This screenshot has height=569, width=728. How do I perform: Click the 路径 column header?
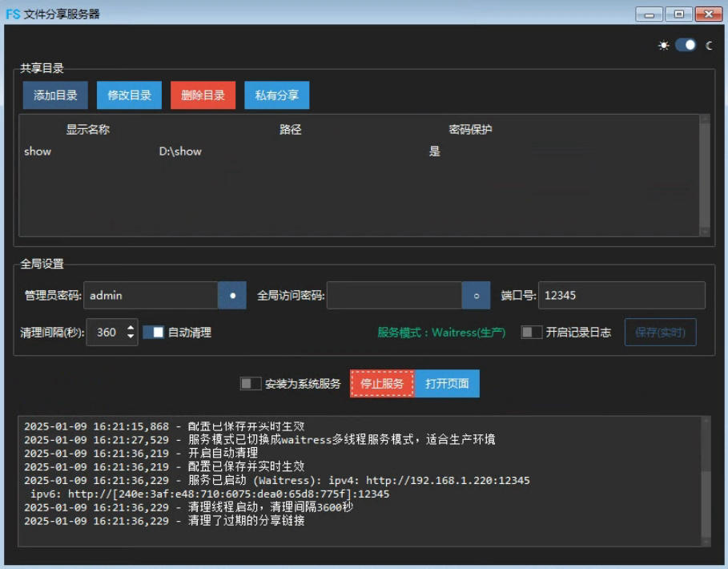tap(291, 130)
